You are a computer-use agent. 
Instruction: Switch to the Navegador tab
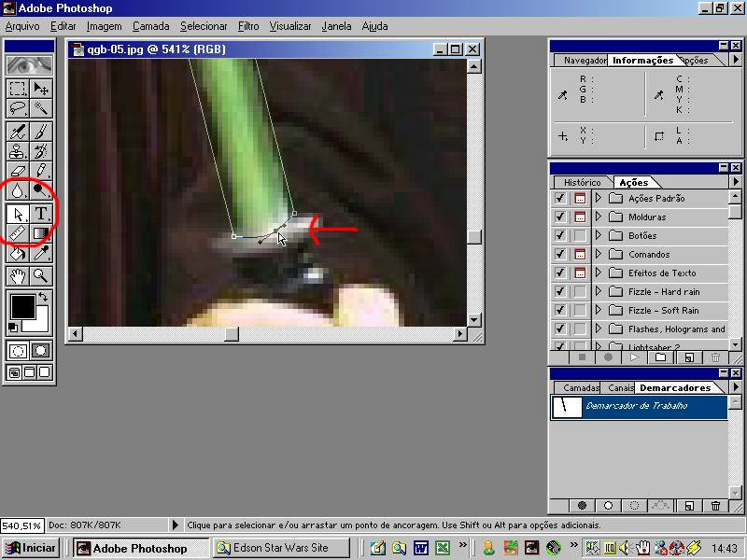[584, 60]
